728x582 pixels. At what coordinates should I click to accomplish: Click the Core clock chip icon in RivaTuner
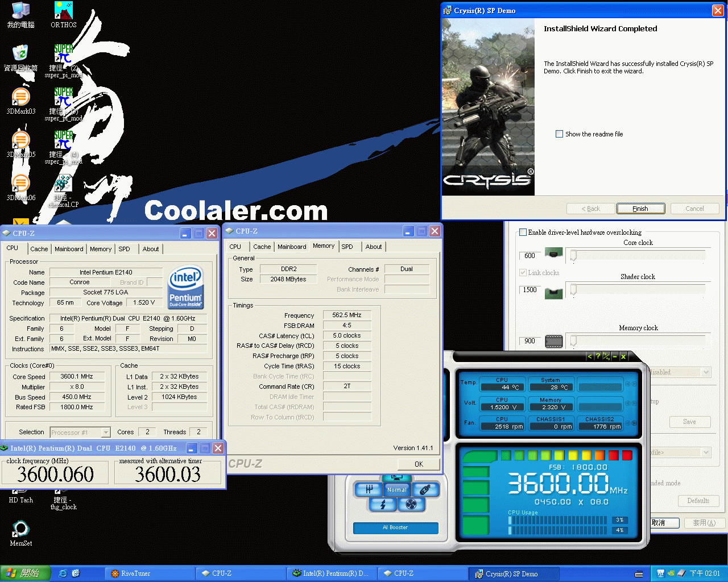pos(554,252)
